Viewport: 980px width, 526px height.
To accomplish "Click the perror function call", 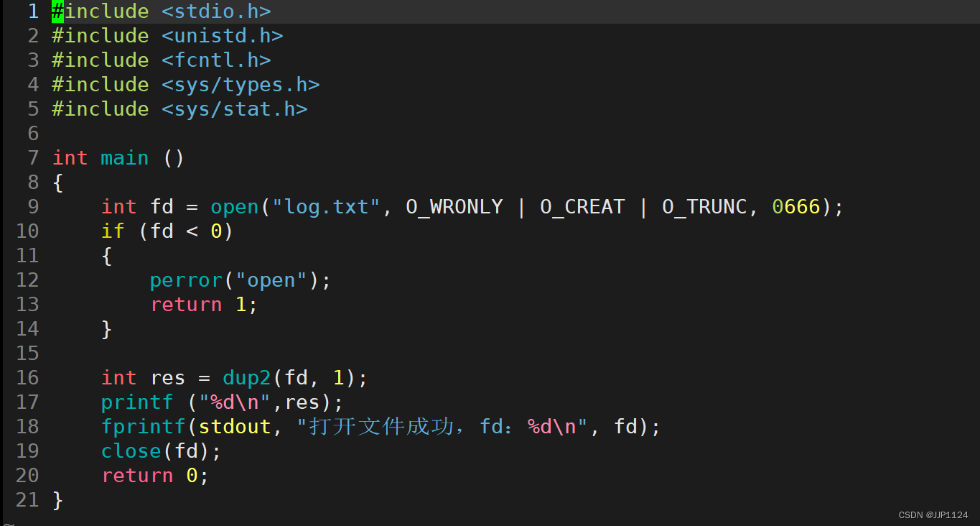I will coord(186,280).
